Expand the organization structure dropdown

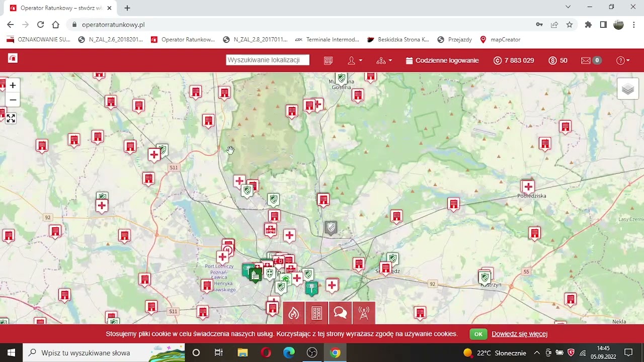[x=384, y=60]
